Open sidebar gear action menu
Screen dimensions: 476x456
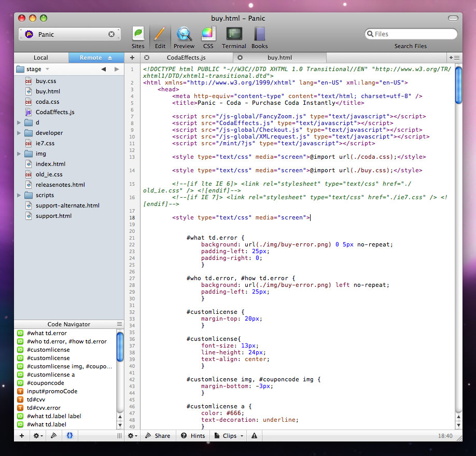pyautogui.click(x=38, y=436)
